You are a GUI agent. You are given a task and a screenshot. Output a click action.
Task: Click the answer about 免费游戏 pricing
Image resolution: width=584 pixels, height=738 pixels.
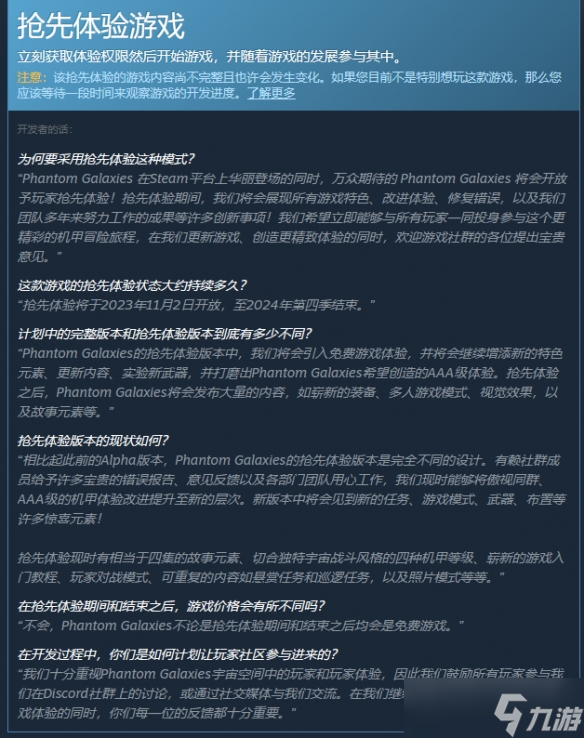[x=241, y=626]
